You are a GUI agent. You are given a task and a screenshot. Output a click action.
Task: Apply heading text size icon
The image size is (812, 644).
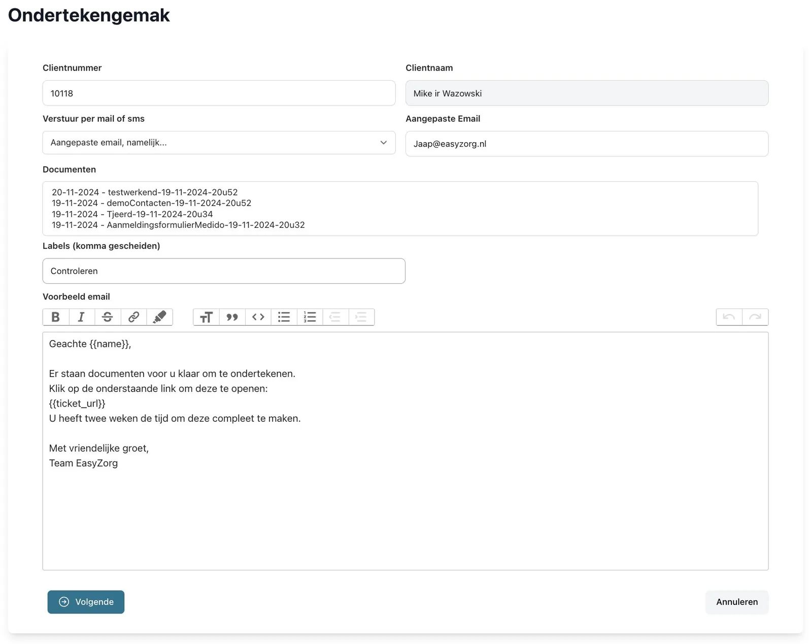coord(206,317)
